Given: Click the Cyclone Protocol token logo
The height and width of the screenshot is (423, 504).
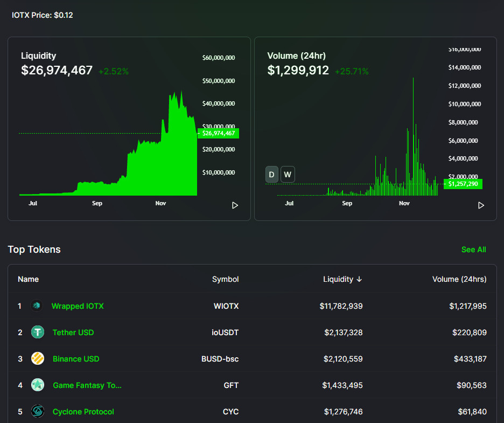Looking at the screenshot, I should [x=38, y=411].
